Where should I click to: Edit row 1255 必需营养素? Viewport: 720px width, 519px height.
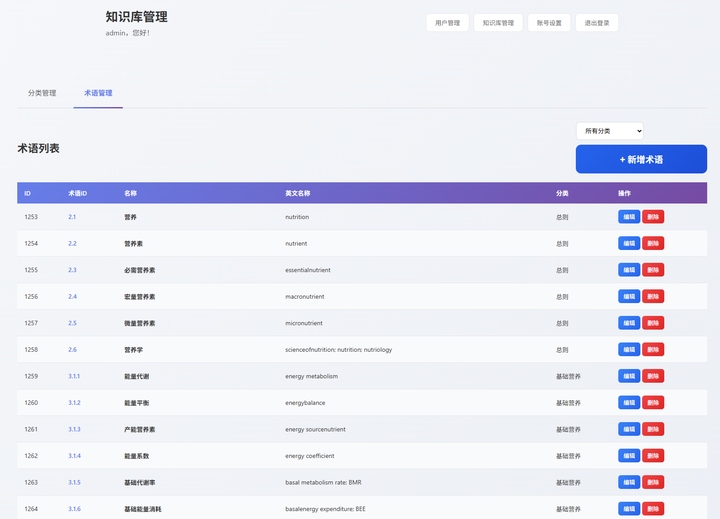[629, 270]
